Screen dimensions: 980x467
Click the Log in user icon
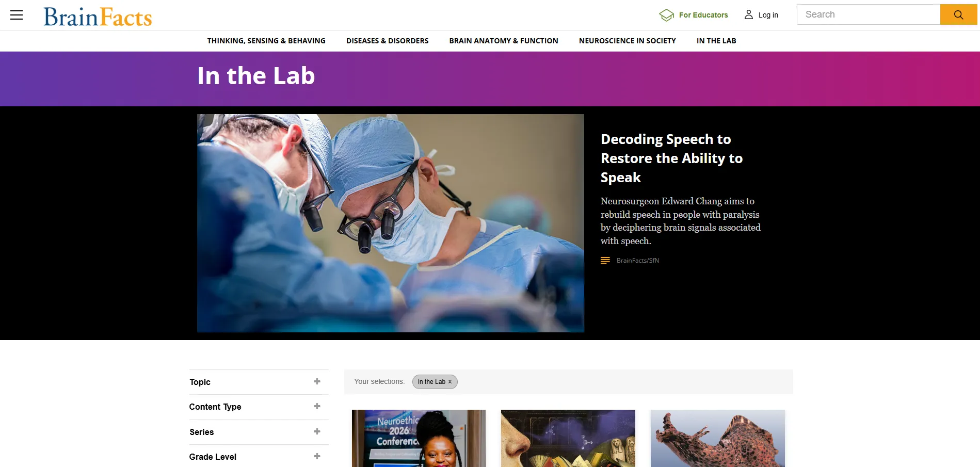click(x=748, y=15)
